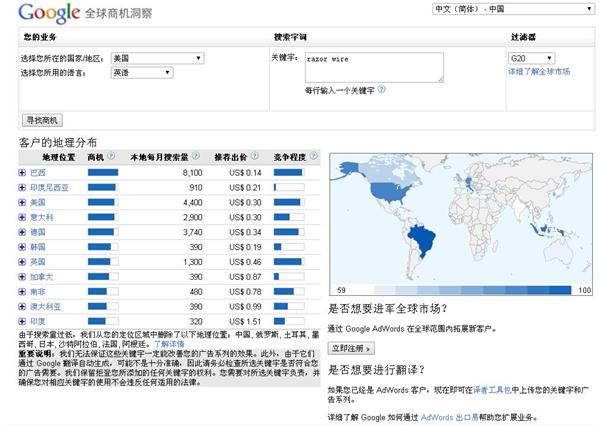The width and height of the screenshot is (600, 425).
Task: Open the language dropdown showing 英语
Action: point(142,73)
